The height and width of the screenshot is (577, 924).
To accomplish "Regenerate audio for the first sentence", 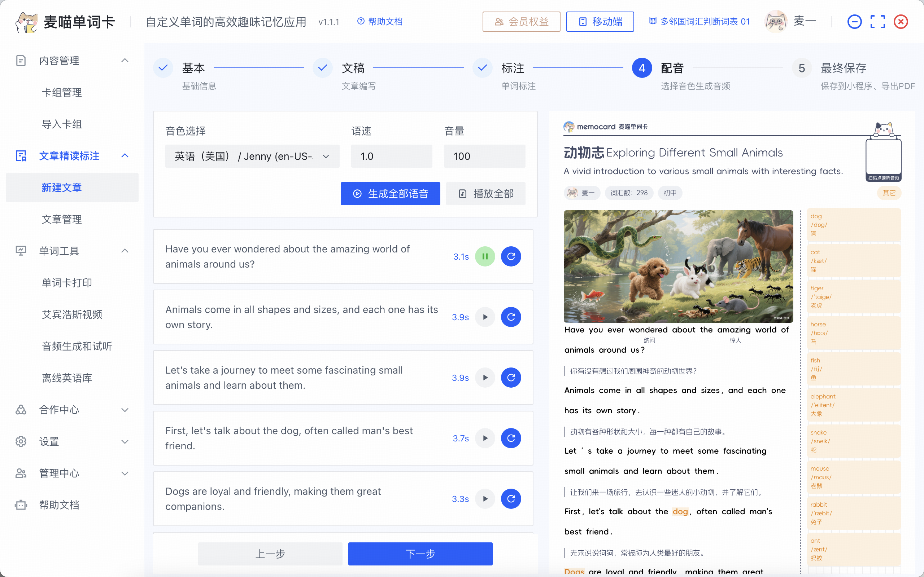I will [x=511, y=256].
